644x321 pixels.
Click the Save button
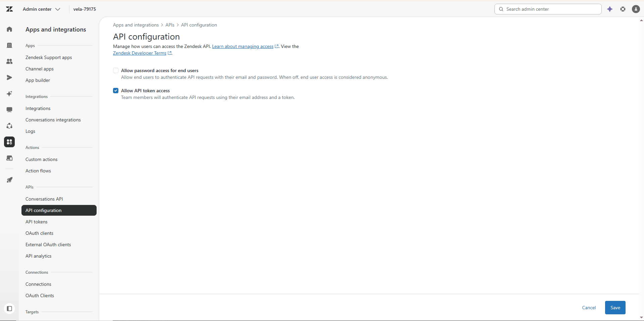point(615,308)
